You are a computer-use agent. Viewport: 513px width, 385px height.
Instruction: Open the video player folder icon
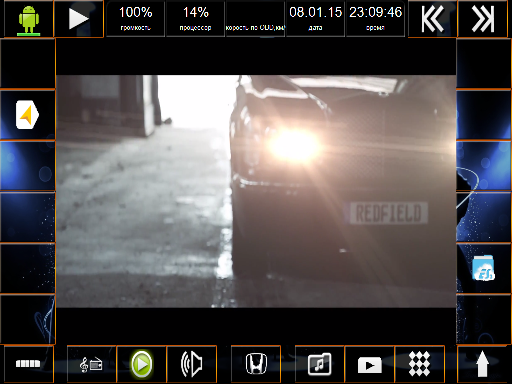[x=369, y=365]
